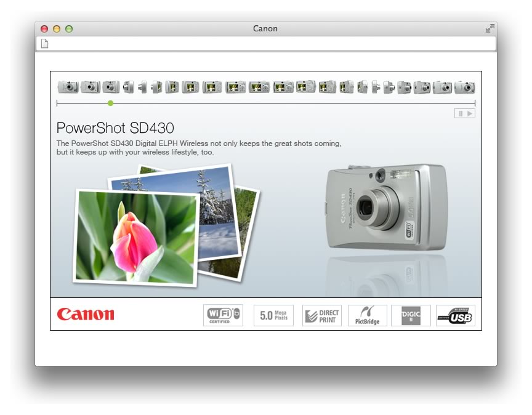Click the green slider handle on the timeline

(x=111, y=103)
